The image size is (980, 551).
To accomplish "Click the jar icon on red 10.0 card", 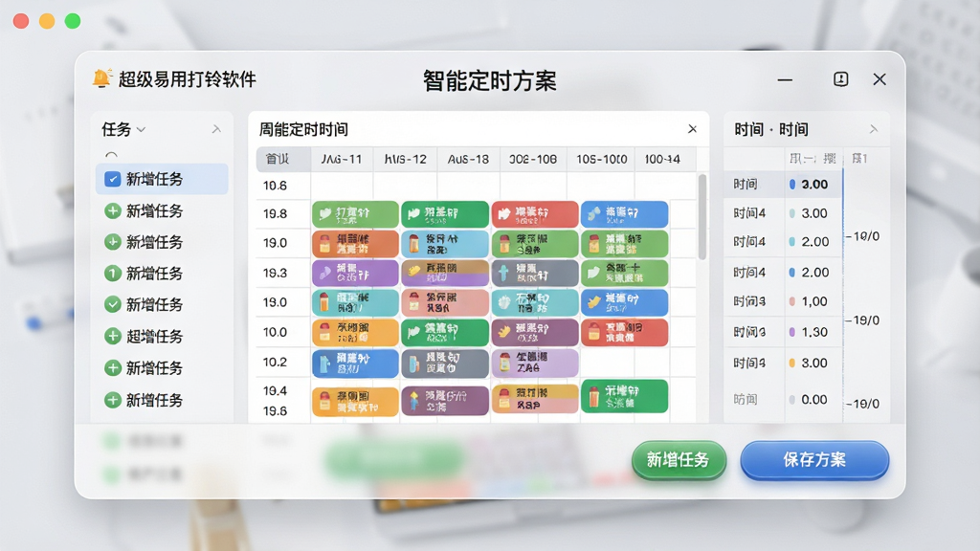I will pos(593,332).
